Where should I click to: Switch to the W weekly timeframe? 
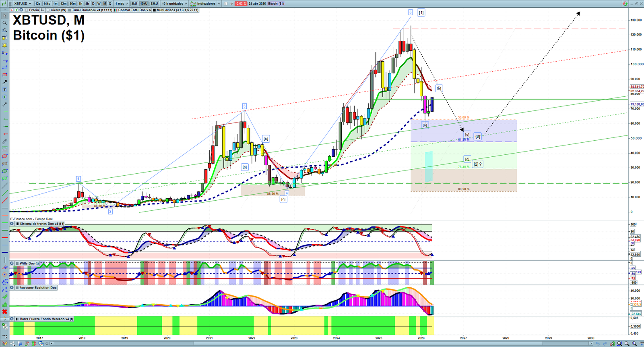point(99,4)
